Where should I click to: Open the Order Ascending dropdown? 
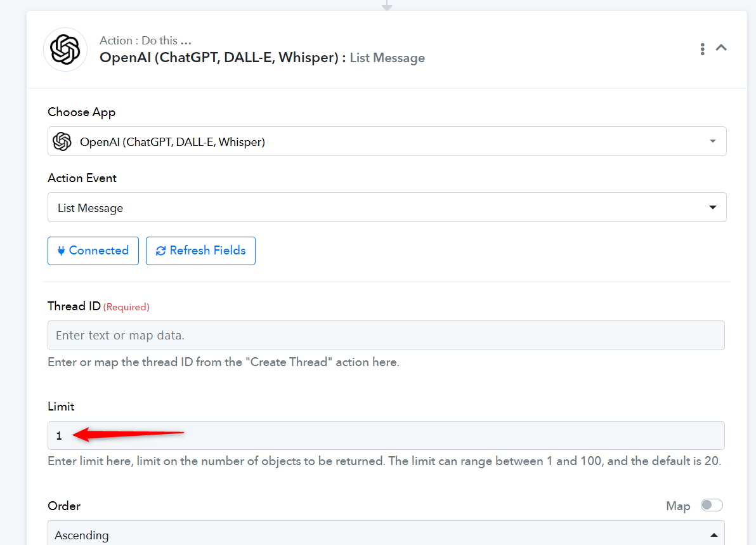(x=386, y=534)
